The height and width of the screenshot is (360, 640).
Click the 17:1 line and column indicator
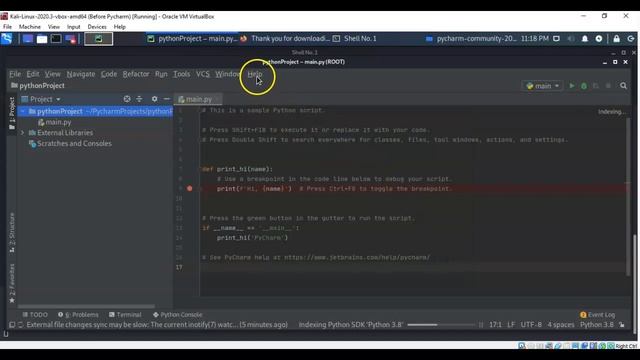pyautogui.click(x=495, y=325)
